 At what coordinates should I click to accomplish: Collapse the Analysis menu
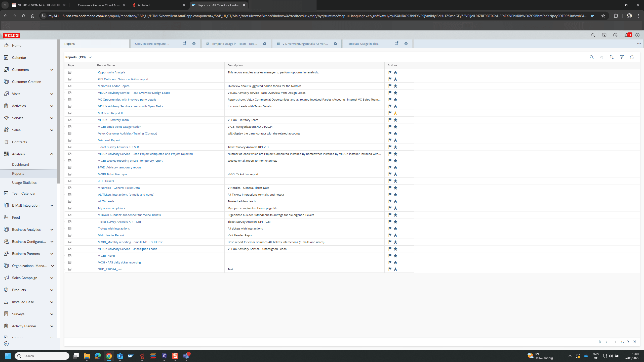[x=52, y=154]
